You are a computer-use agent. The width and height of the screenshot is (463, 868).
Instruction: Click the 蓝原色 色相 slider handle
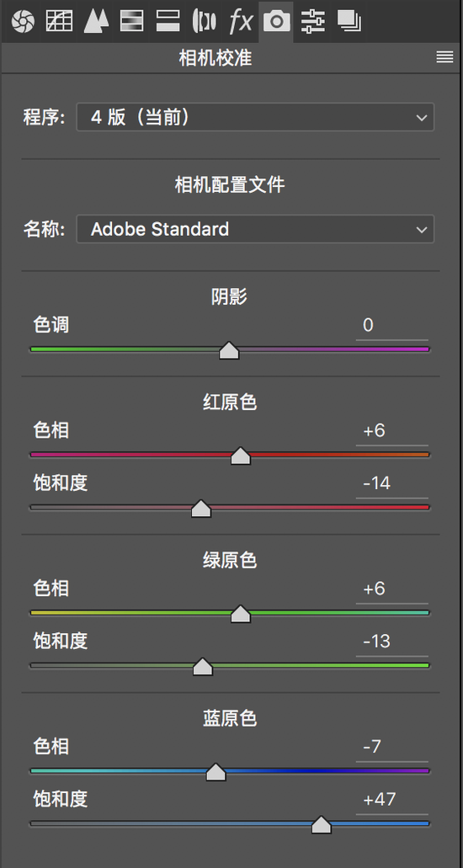216,772
